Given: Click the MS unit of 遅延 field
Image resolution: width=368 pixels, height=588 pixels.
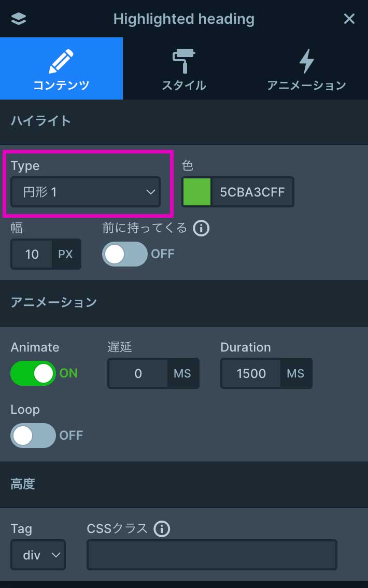Looking at the screenshot, I should pos(182,373).
